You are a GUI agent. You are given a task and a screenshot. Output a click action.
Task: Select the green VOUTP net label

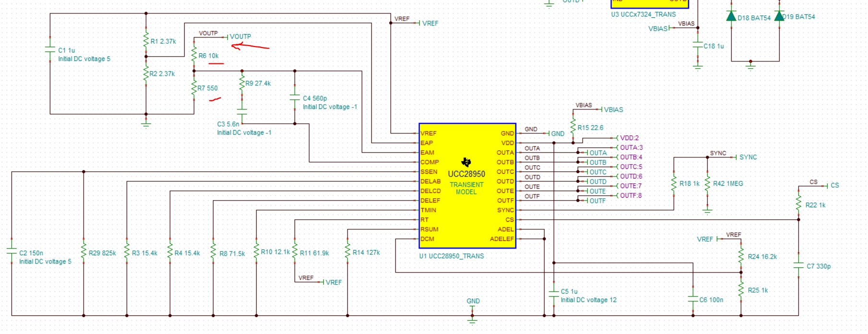pyautogui.click(x=240, y=36)
